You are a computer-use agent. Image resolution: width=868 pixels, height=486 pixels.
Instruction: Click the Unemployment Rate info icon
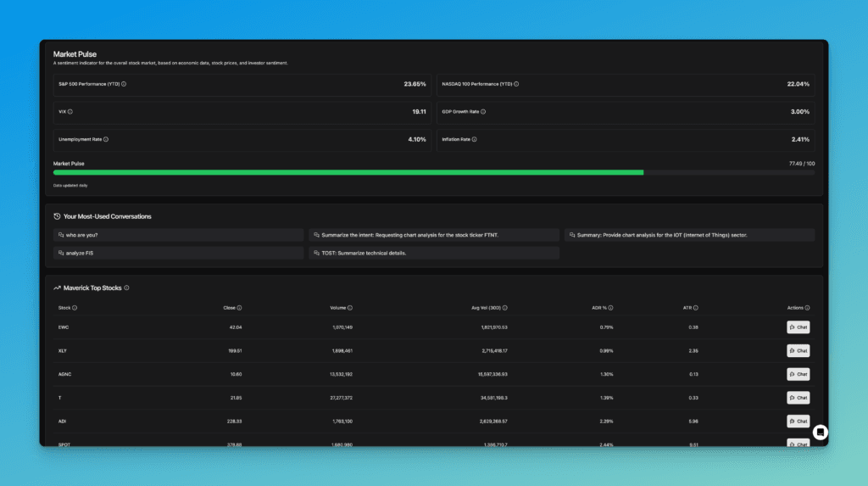[x=106, y=139]
